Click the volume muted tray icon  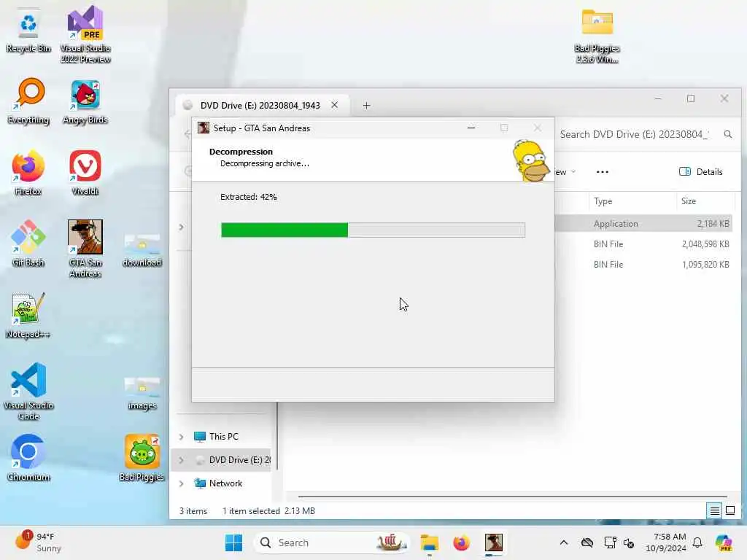[x=629, y=542]
